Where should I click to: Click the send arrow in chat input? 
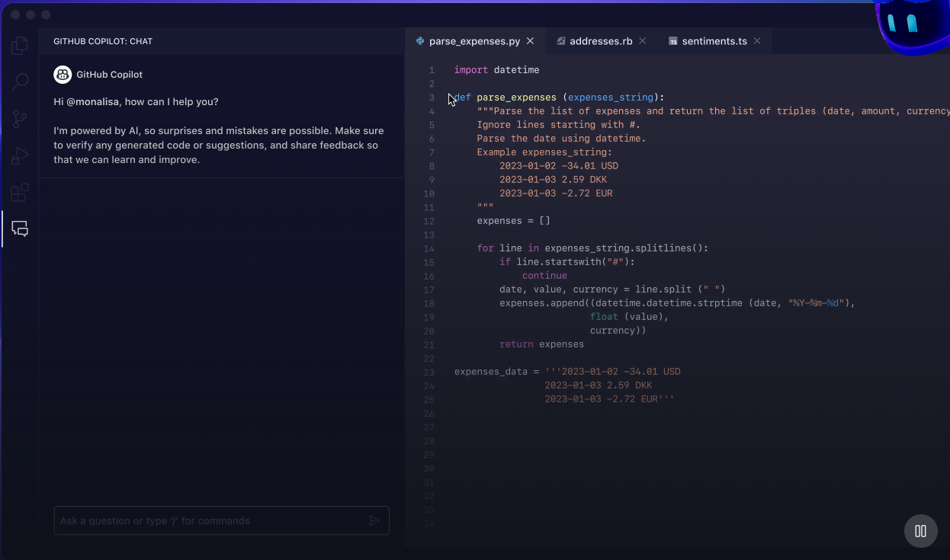coord(374,521)
